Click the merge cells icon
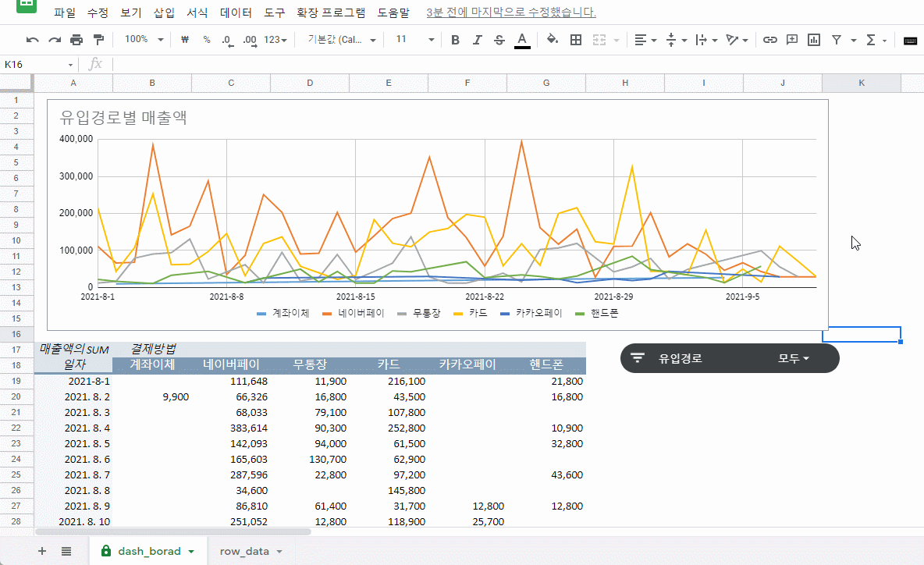Viewport: 924px width, 565px height. (599, 40)
